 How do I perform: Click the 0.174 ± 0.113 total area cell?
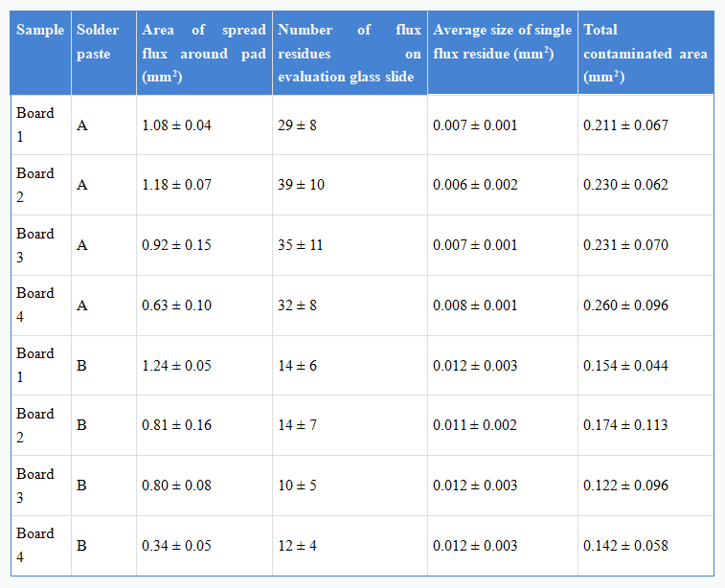click(625, 425)
